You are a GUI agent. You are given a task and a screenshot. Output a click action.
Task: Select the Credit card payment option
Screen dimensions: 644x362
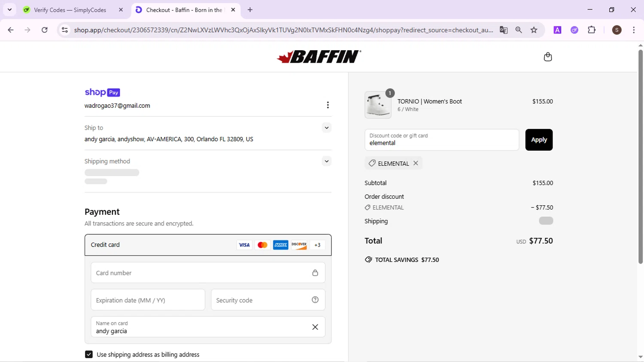point(208,245)
